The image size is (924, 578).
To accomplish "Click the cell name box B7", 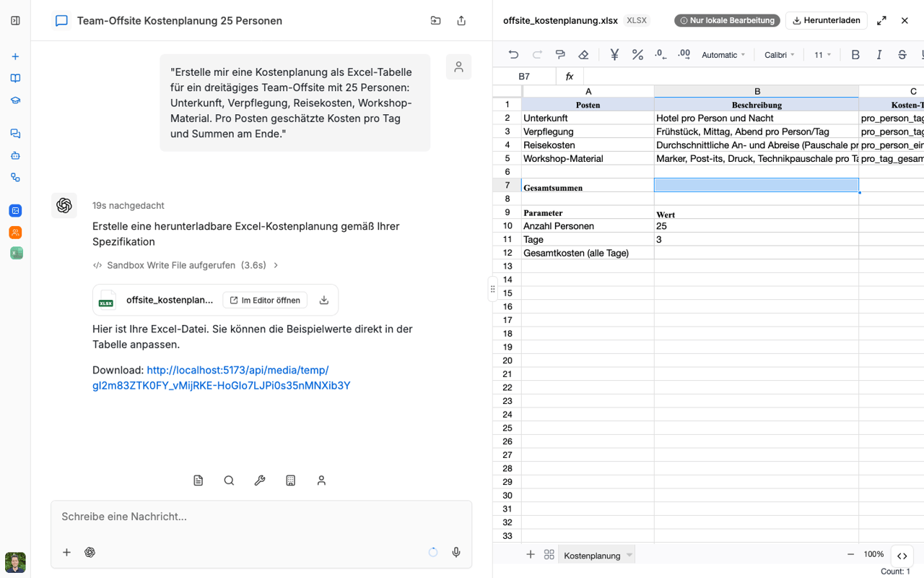I will tap(524, 76).
